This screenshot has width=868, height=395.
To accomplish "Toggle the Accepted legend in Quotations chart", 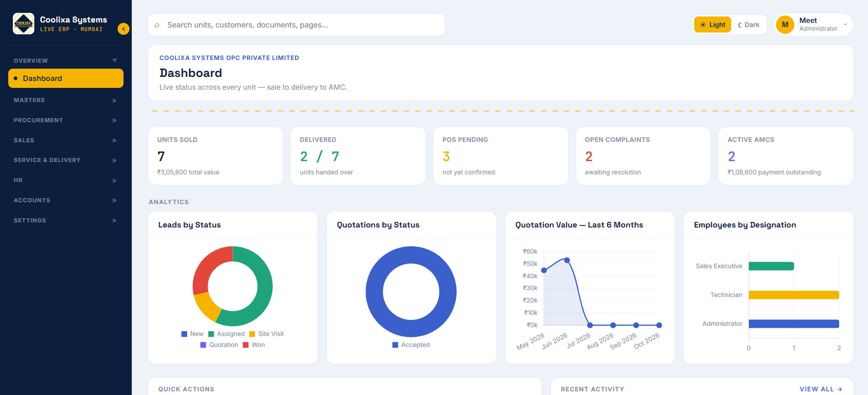I will 411,345.
